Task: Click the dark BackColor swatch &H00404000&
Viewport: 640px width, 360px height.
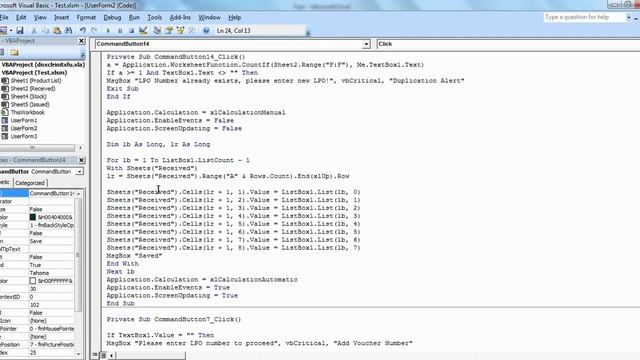Action: [33, 217]
